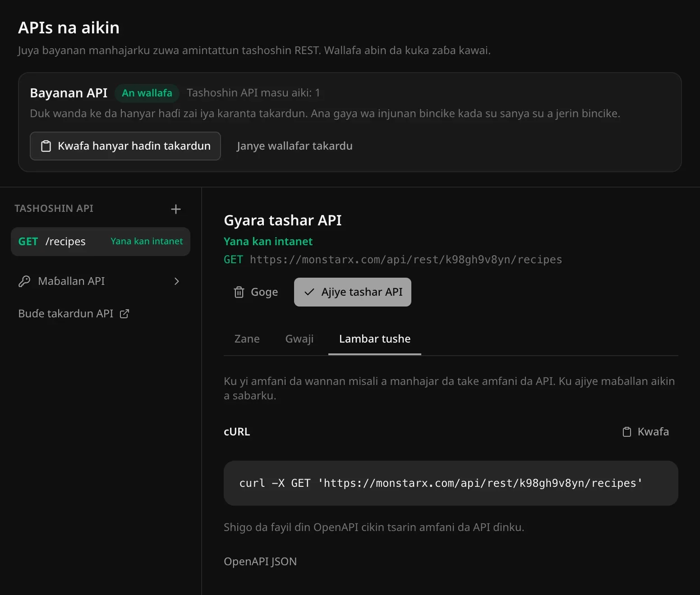Click the curl command code block
The width and height of the screenshot is (700, 595).
coord(451,483)
